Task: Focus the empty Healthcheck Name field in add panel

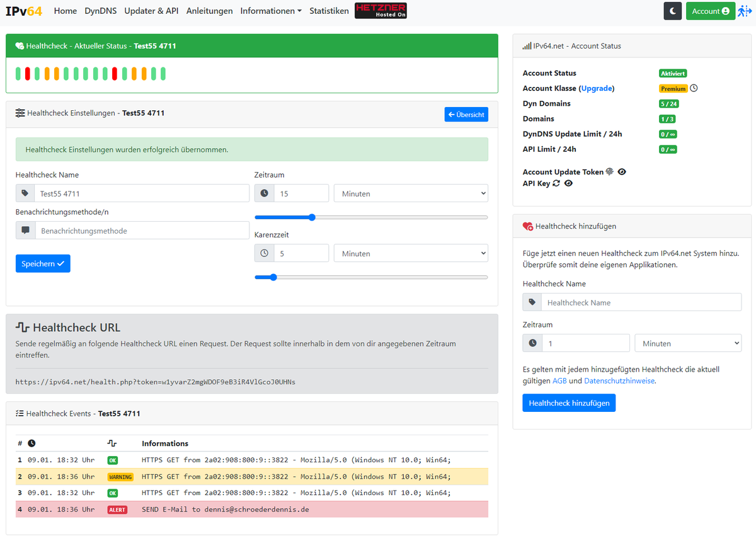Action: [641, 302]
